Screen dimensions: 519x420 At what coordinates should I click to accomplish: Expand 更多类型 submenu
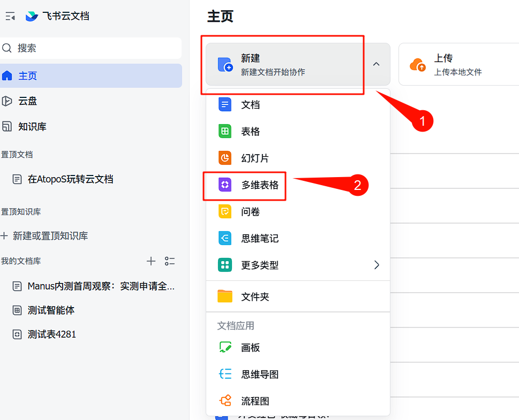tap(298, 265)
